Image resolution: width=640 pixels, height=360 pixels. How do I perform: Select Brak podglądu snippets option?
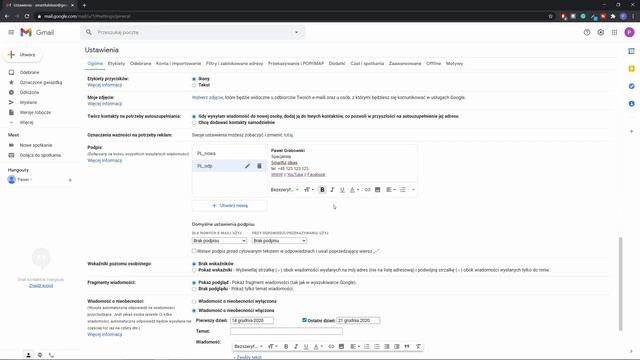coord(194,289)
